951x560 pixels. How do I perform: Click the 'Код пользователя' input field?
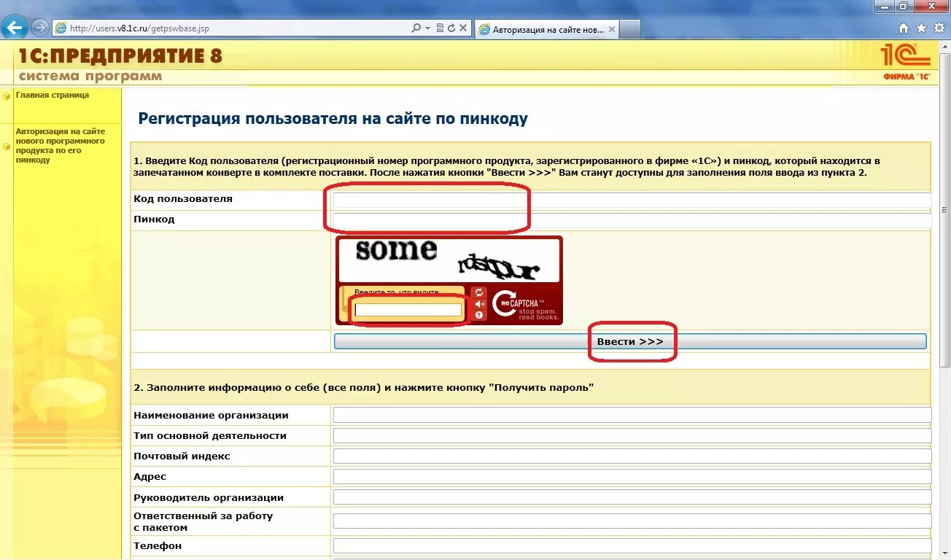pyautogui.click(x=632, y=200)
